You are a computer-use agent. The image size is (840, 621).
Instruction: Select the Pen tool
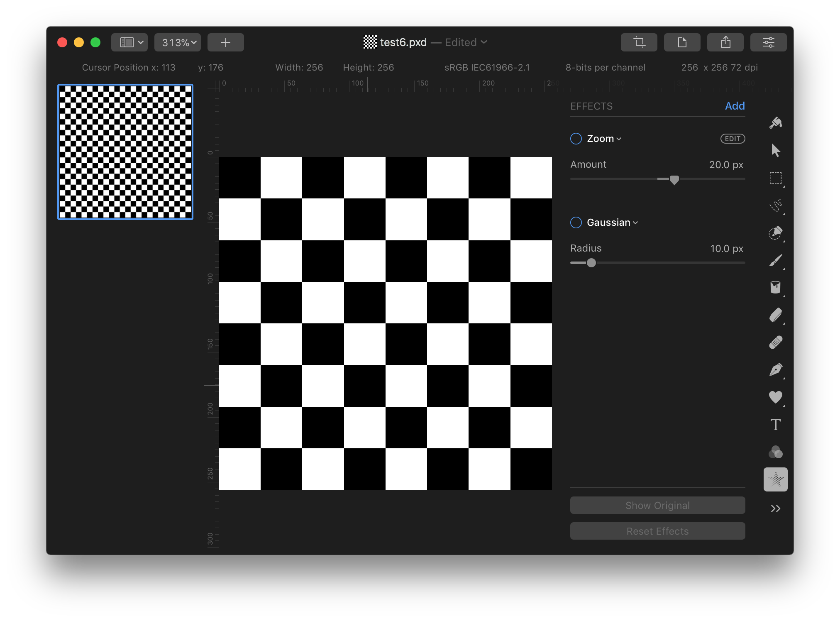[775, 370]
